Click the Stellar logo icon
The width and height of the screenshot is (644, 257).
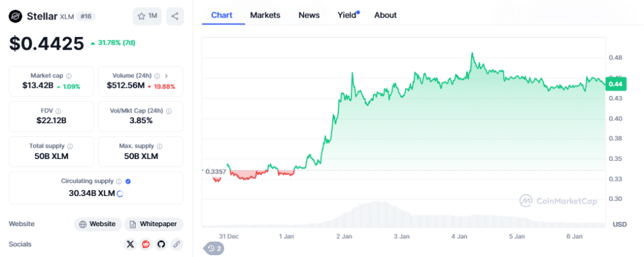[16, 16]
